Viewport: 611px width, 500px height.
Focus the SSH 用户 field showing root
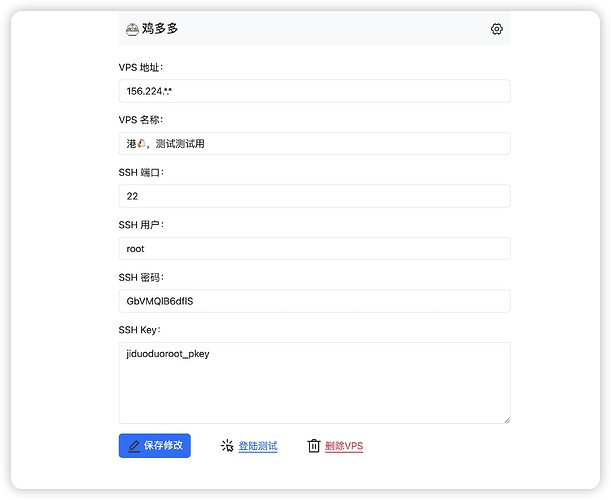point(314,249)
